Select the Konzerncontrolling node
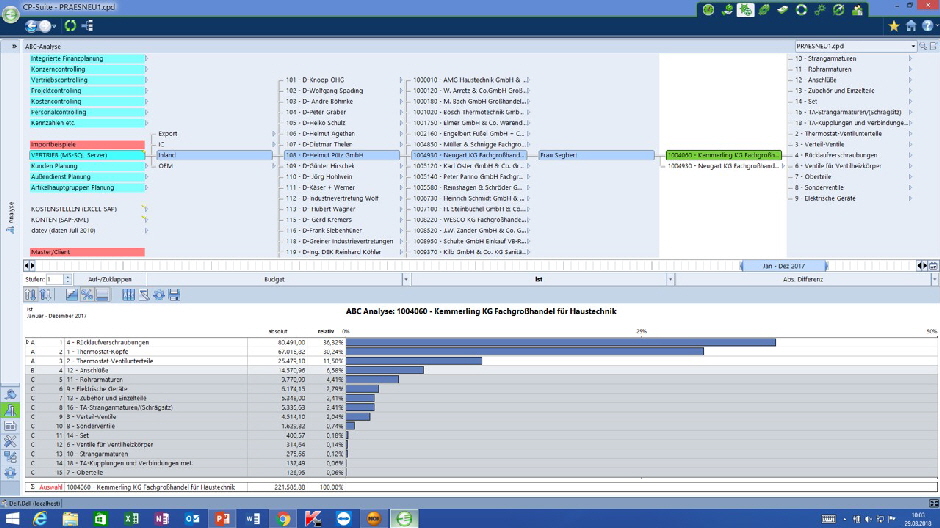The width and height of the screenshot is (940, 528). [87, 70]
